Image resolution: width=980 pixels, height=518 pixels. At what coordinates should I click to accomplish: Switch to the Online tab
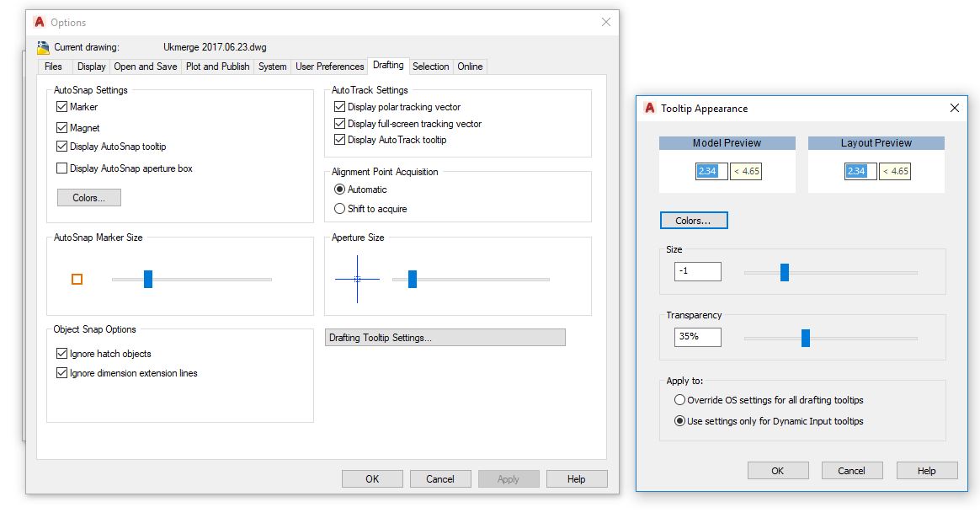[470, 67]
